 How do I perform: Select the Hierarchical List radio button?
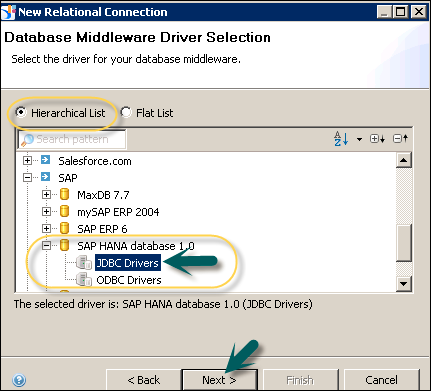click(x=21, y=113)
